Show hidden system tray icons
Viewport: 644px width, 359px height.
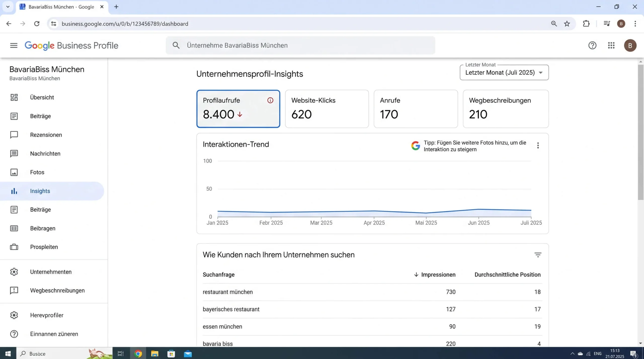(x=572, y=353)
